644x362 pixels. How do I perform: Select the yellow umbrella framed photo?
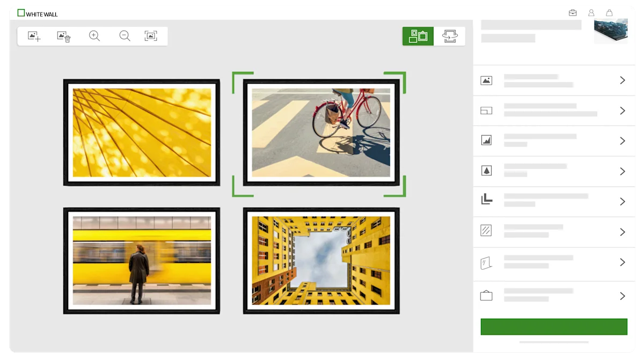tap(142, 132)
